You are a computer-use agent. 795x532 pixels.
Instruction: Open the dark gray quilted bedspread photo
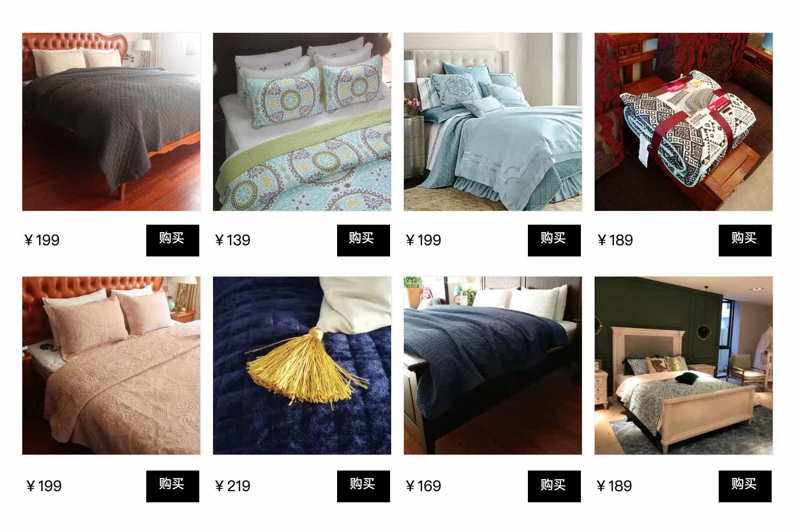click(x=111, y=122)
